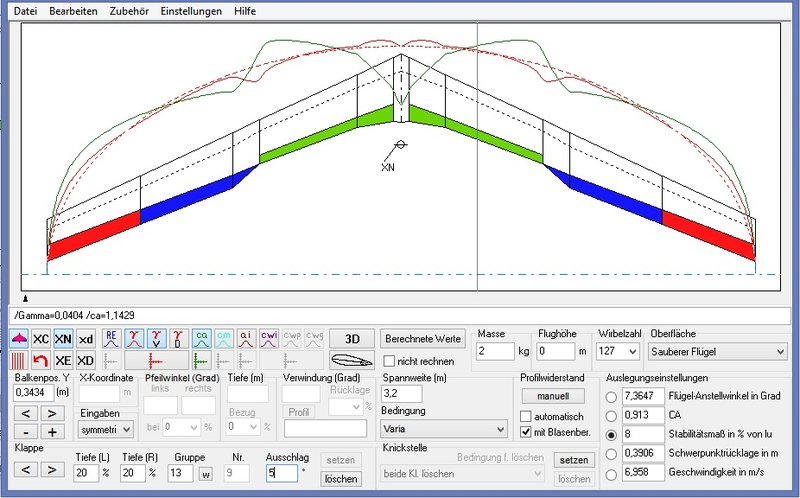Click the XN neutral point icon
The width and height of the screenshot is (800, 498).
[x=63, y=339]
